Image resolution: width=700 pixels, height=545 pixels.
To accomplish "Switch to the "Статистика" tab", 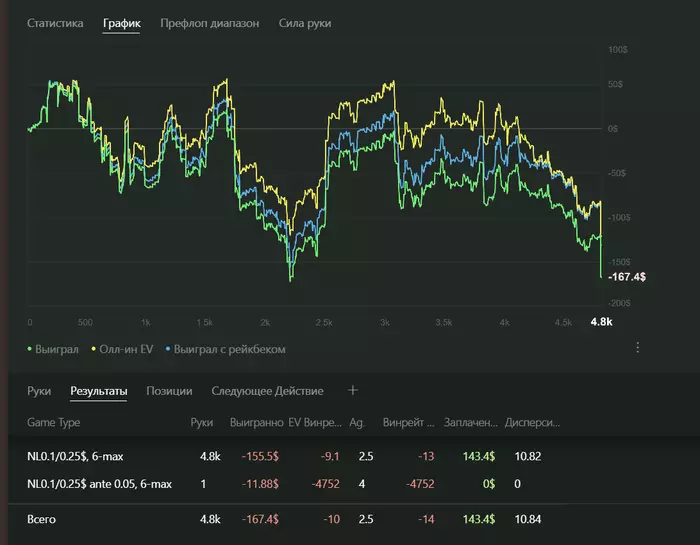I will tap(55, 22).
